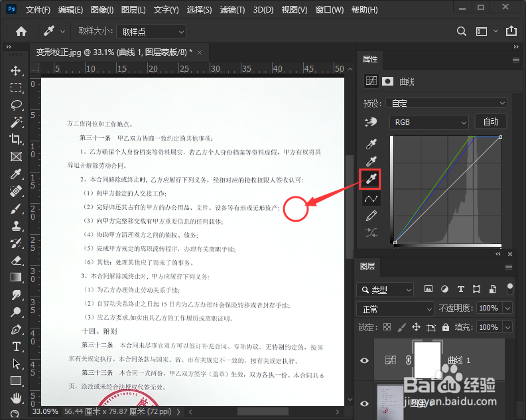Screen dimensions: 526x420
Task: Toggle pixel layer filter in Layers panel
Action: [428, 289]
